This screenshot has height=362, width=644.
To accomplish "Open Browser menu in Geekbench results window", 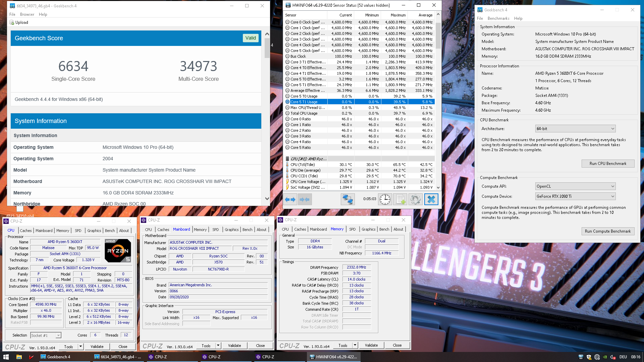I will coord(27,14).
